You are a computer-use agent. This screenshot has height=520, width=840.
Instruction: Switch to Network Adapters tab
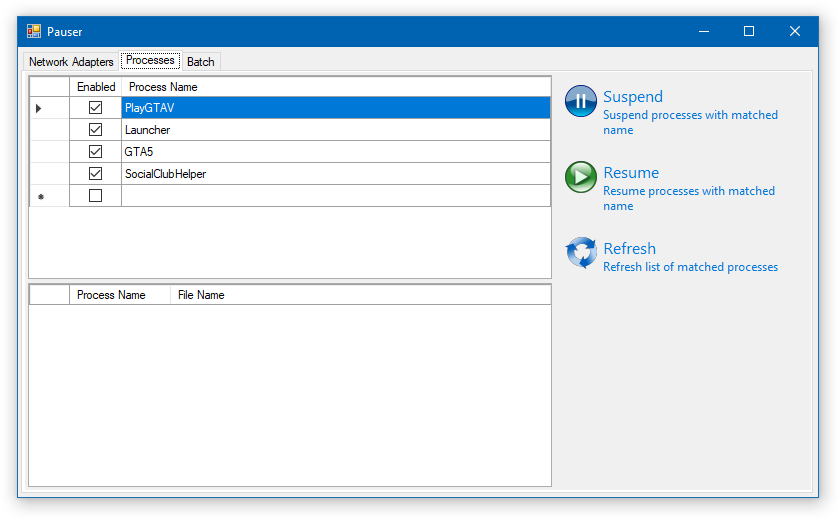[x=71, y=62]
